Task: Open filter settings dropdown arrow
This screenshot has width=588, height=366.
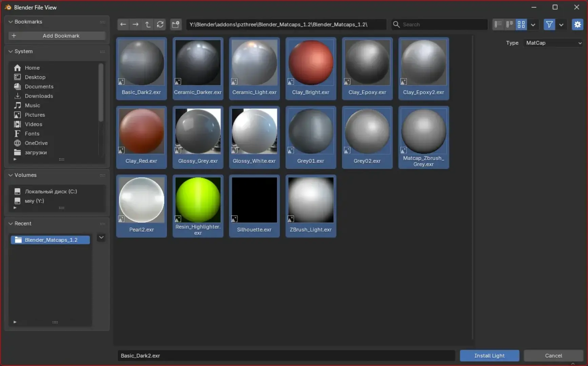Action: [x=561, y=25]
